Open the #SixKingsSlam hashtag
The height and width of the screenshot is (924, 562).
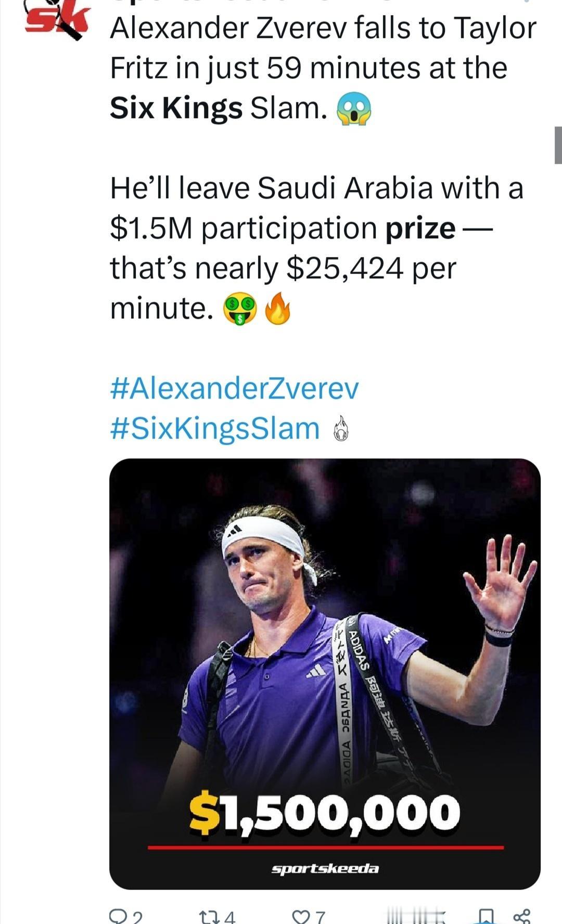215,429
